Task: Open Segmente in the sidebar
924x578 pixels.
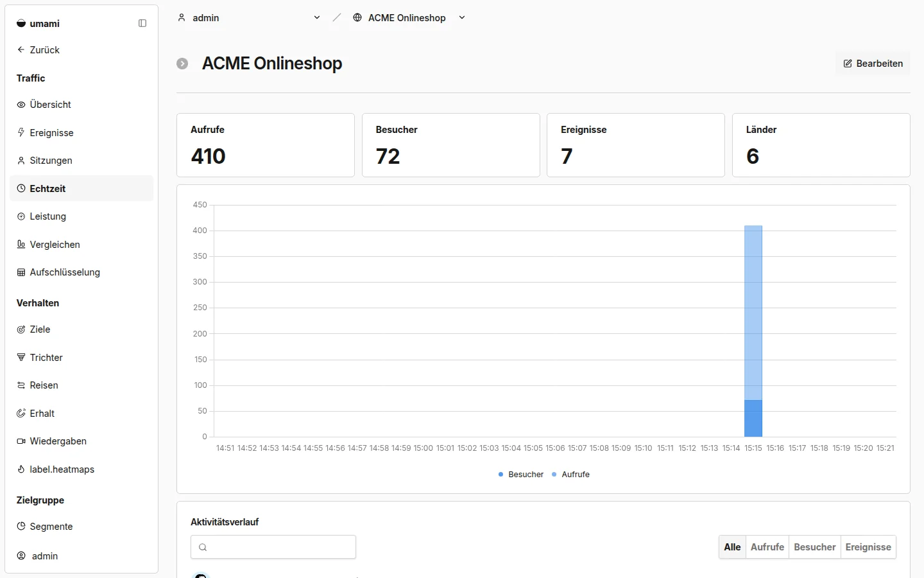Action: 81,526
